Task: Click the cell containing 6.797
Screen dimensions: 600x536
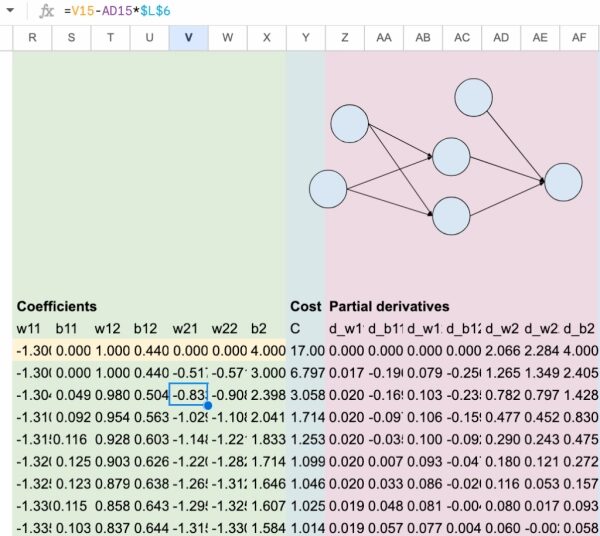Action: coord(305,372)
